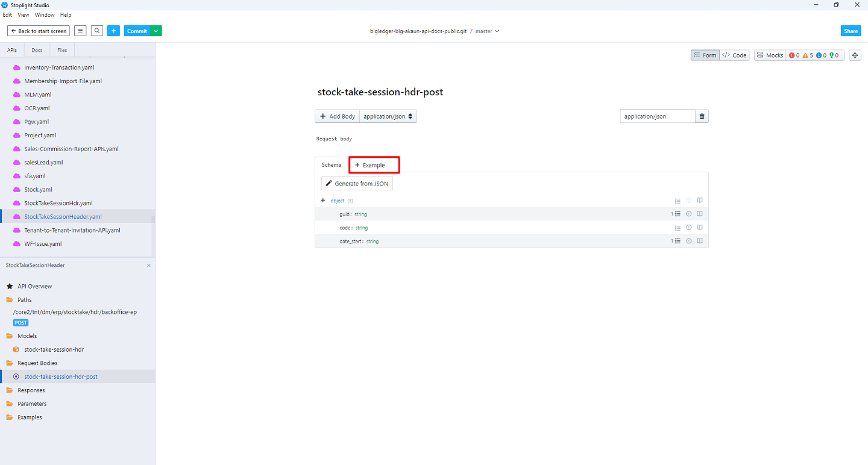Image resolution: width=868 pixels, height=465 pixels.
Task: Open the Edit menu
Action: click(x=7, y=14)
